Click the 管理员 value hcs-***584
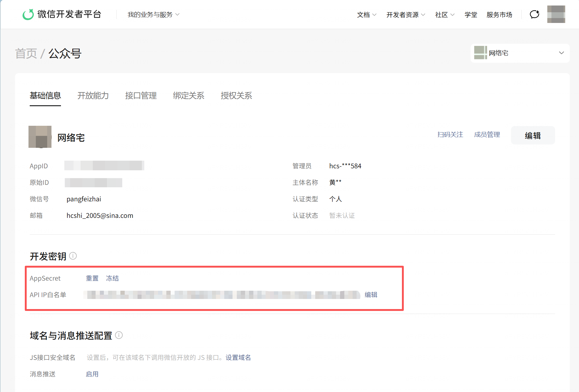579x392 pixels. point(345,166)
